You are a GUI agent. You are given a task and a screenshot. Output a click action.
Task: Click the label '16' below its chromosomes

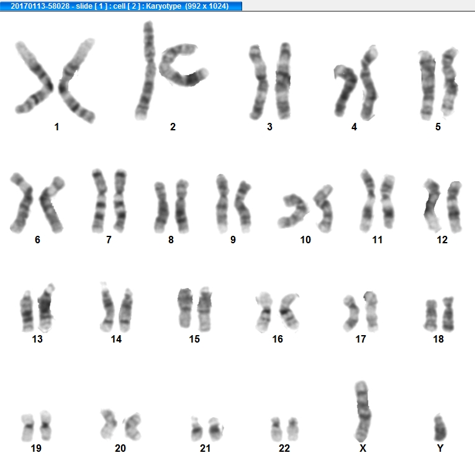(x=278, y=339)
